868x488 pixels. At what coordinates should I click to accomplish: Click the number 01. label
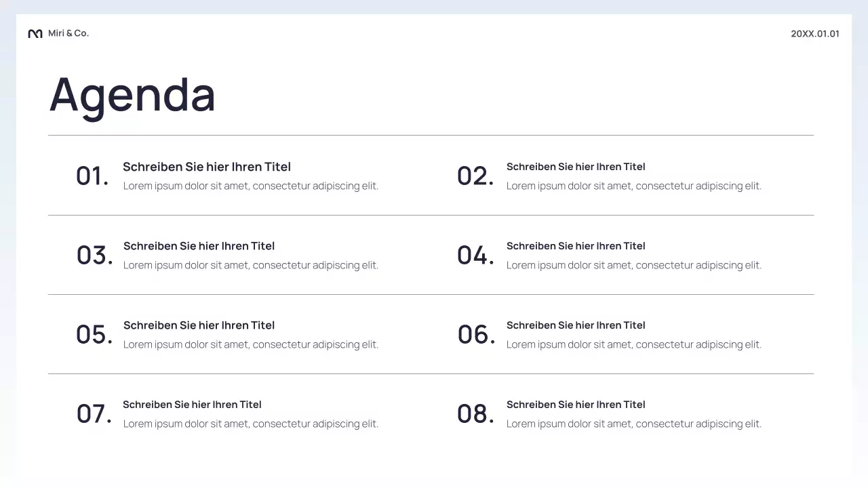(92, 176)
